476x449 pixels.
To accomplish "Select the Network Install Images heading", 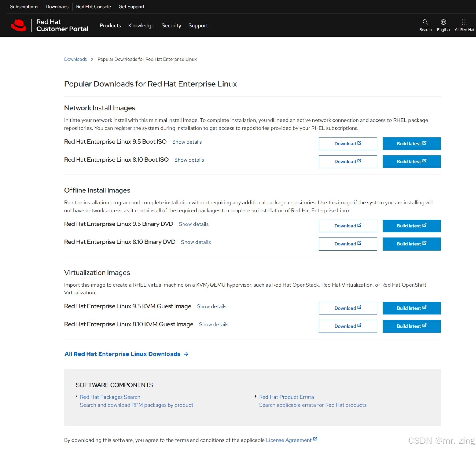I will pos(100,108).
